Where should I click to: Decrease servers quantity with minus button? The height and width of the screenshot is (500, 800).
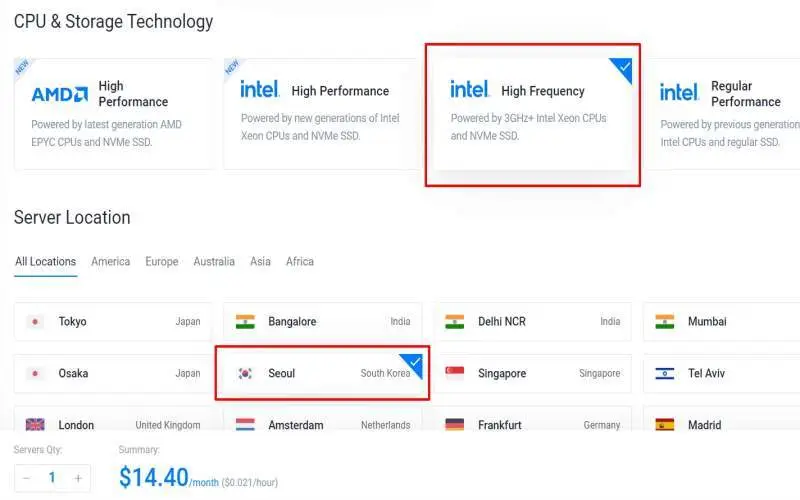click(x=26, y=478)
